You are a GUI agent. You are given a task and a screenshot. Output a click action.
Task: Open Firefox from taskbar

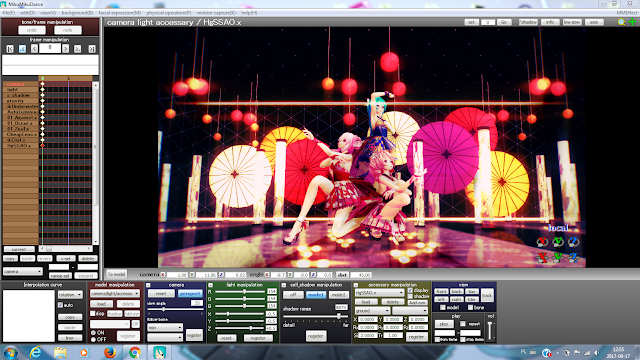pos(110,352)
